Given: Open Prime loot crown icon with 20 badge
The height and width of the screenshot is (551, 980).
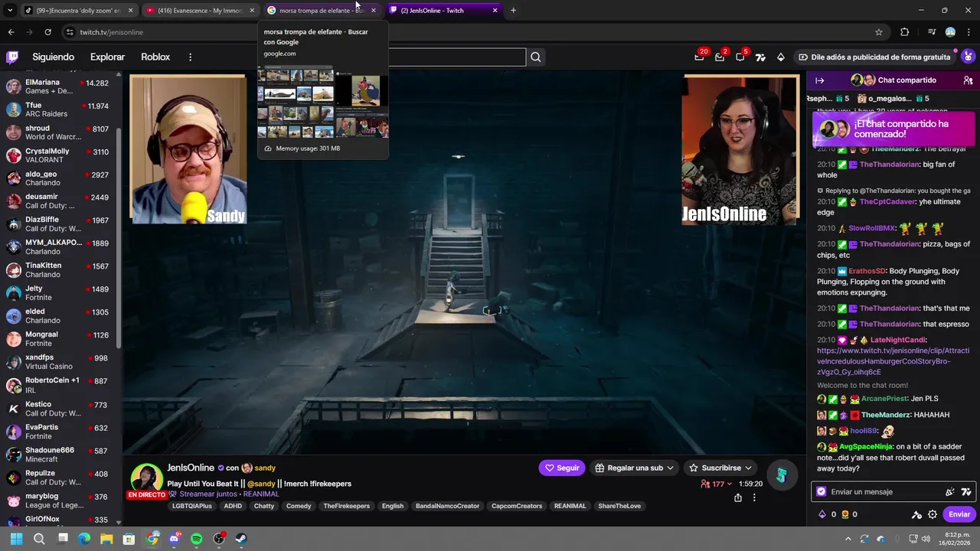Looking at the screenshot, I should [x=699, y=57].
